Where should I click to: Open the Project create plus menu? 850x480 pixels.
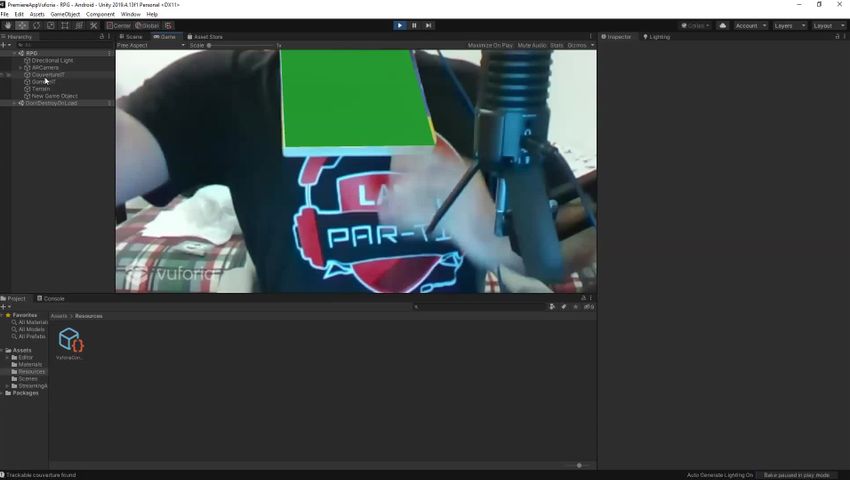coord(5,306)
